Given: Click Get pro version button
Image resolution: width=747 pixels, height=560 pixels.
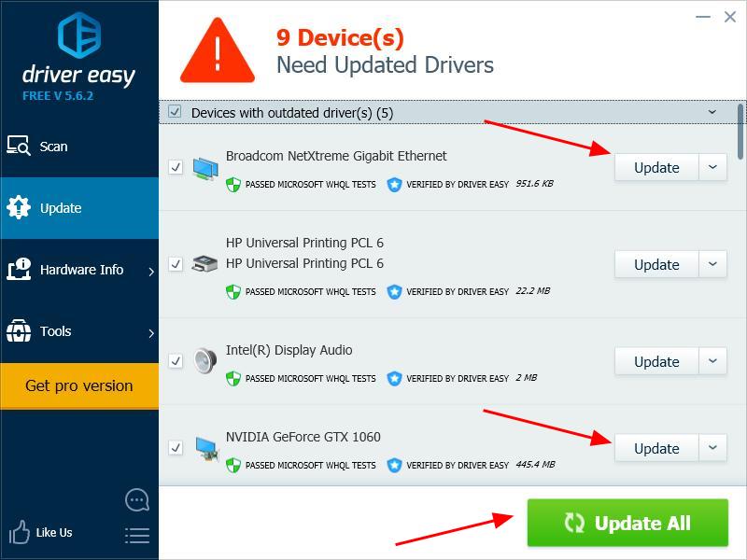Looking at the screenshot, I should [79, 386].
